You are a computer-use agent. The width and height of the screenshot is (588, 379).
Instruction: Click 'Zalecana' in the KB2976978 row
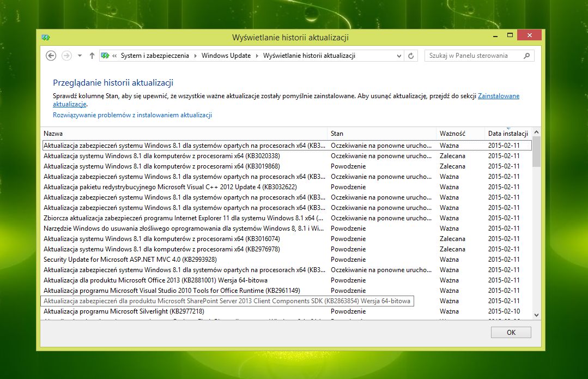click(x=452, y=249)
